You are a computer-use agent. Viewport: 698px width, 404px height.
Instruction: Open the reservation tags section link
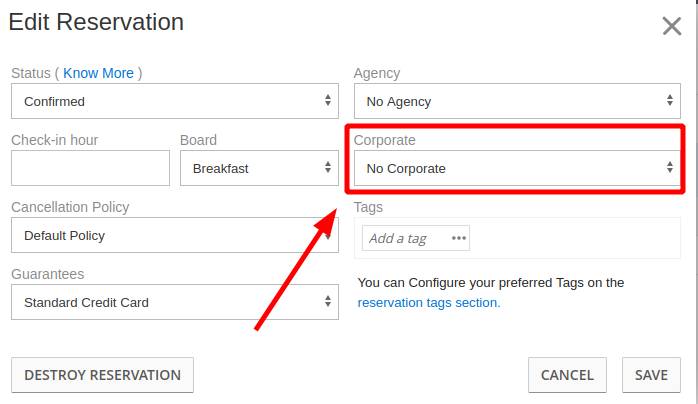(428, 302)
